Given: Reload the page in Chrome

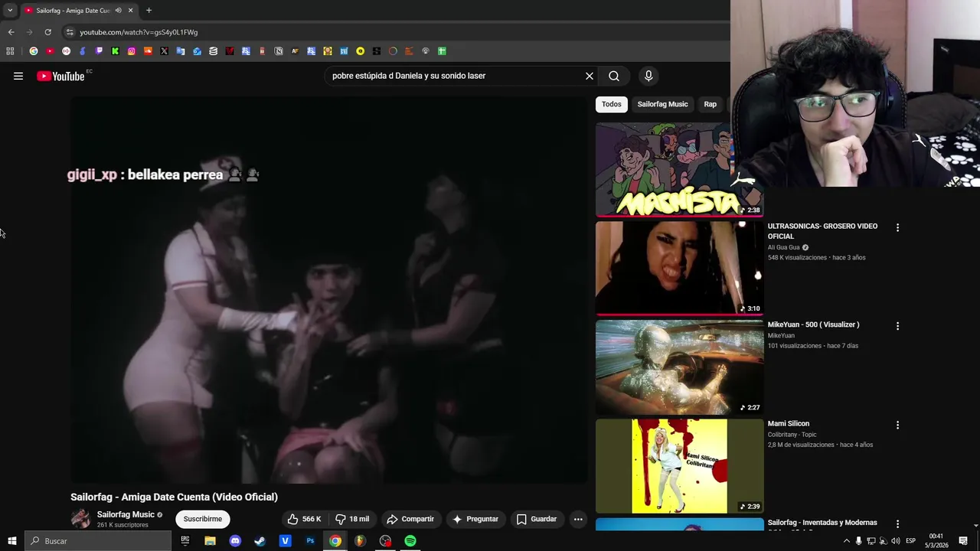Looking at the screenshot, I should point(47,32).
